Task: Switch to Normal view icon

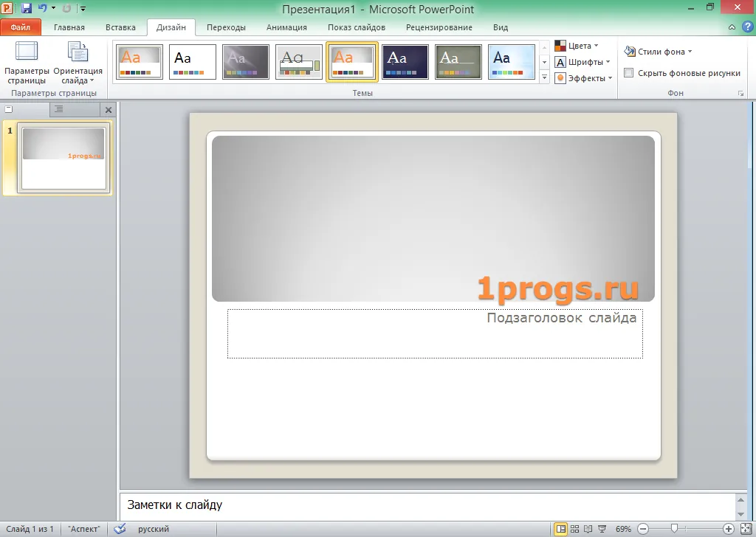Action: pyautogui.click(x=561, y=529)
